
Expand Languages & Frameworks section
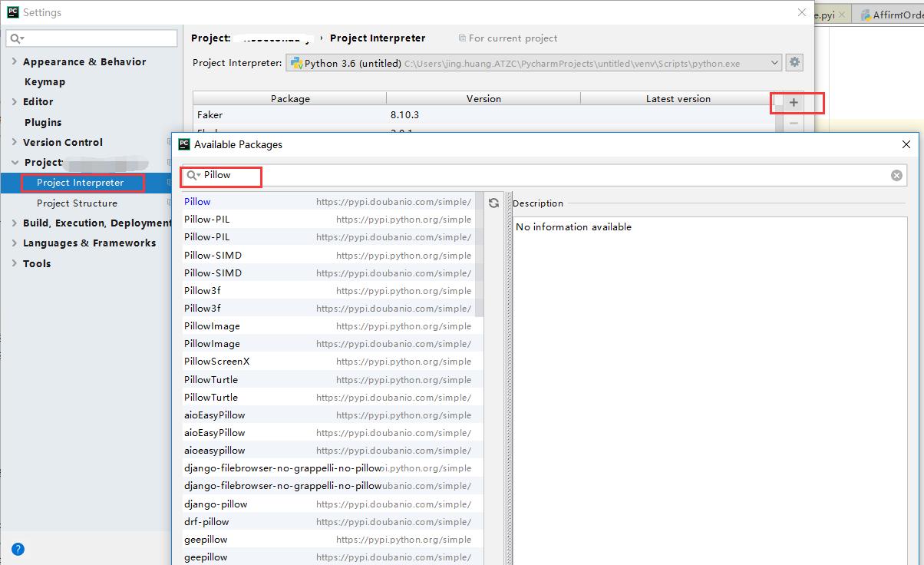(x=15, y=243)
